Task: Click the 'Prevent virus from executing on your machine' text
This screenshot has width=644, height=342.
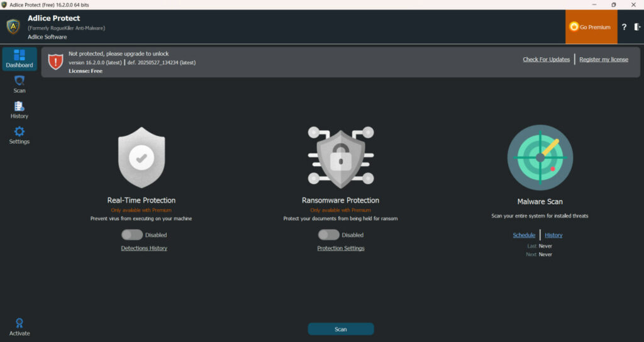Action: [142, 218]
